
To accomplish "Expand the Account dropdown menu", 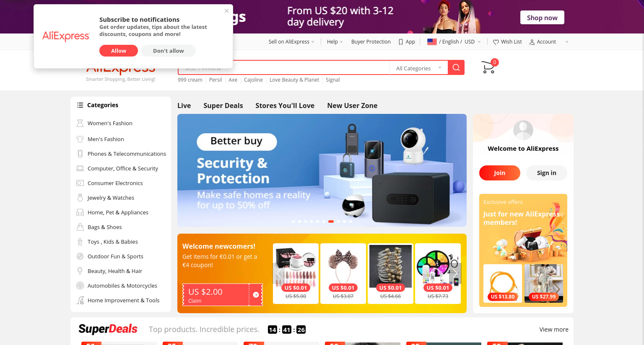I will coord(549,42).
